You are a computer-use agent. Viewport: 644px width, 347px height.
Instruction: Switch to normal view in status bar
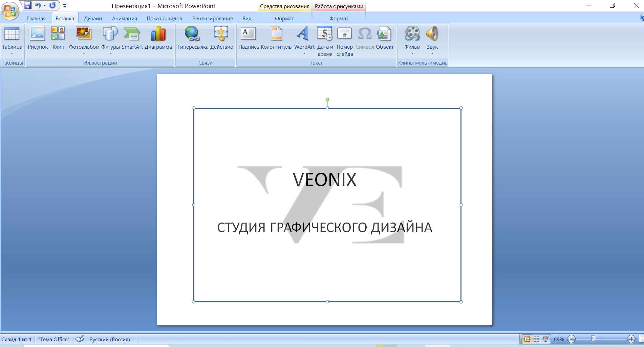(x=527, y=339)
